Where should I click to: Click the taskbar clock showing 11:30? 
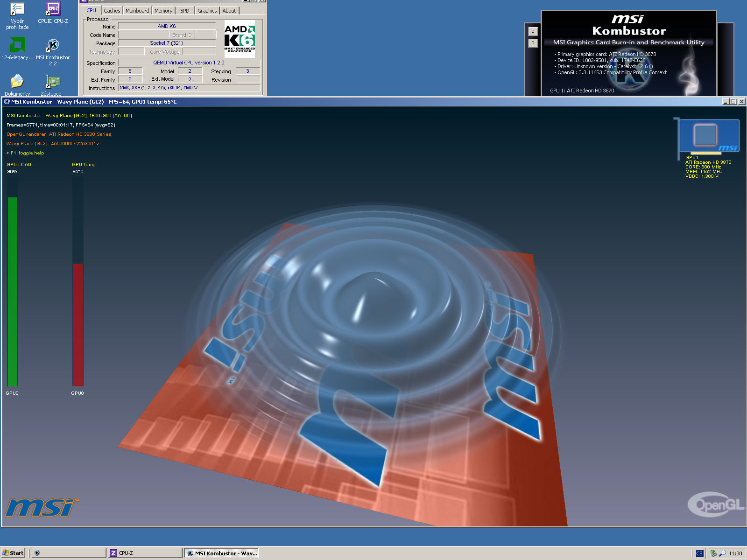point(735,553)
